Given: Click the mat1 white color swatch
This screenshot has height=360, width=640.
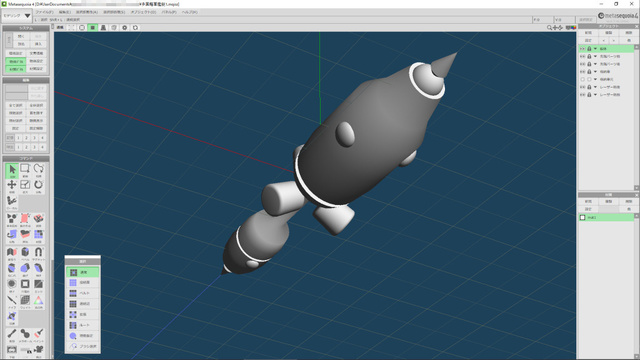Looking at the screenshot, I should pos(583,218).
